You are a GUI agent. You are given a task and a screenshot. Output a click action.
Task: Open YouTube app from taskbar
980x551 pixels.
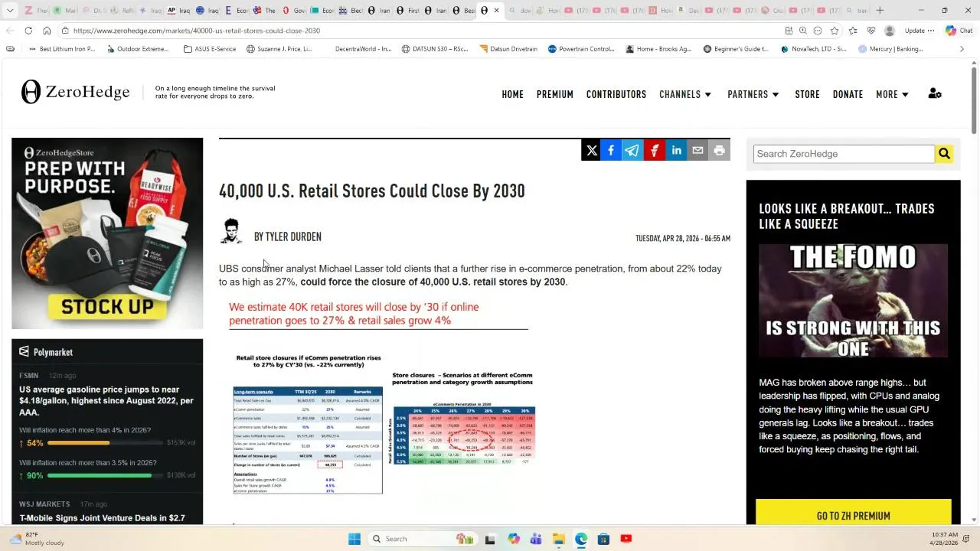tap(626, 539)
